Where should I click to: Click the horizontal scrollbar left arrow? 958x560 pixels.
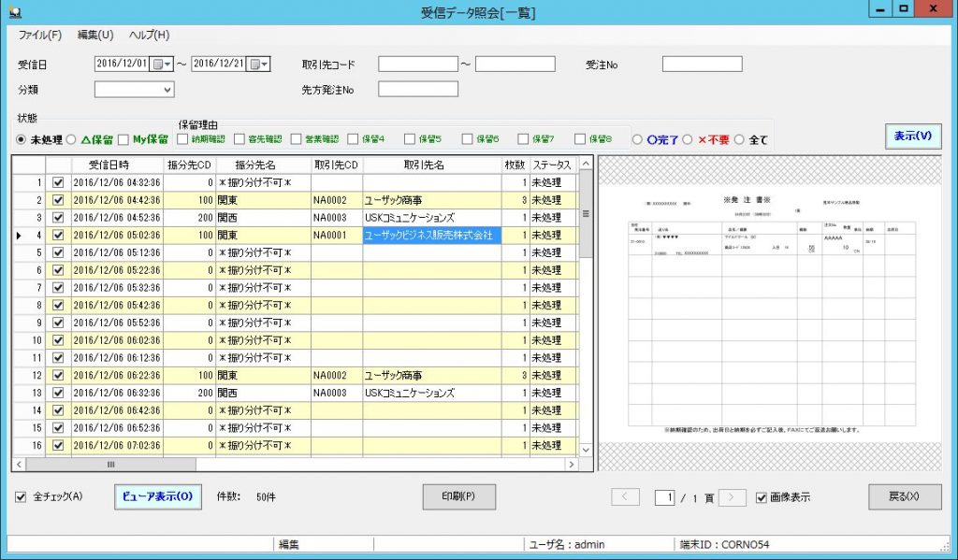[19, 464]
